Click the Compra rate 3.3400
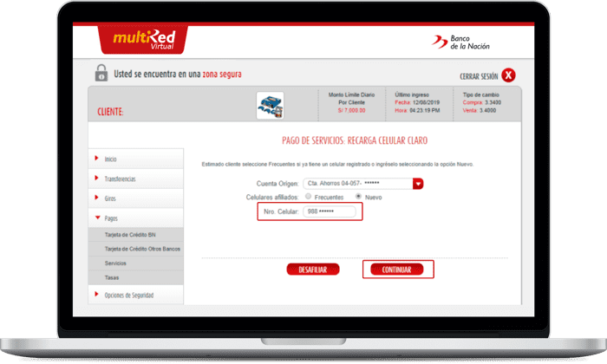 (493, 102)
